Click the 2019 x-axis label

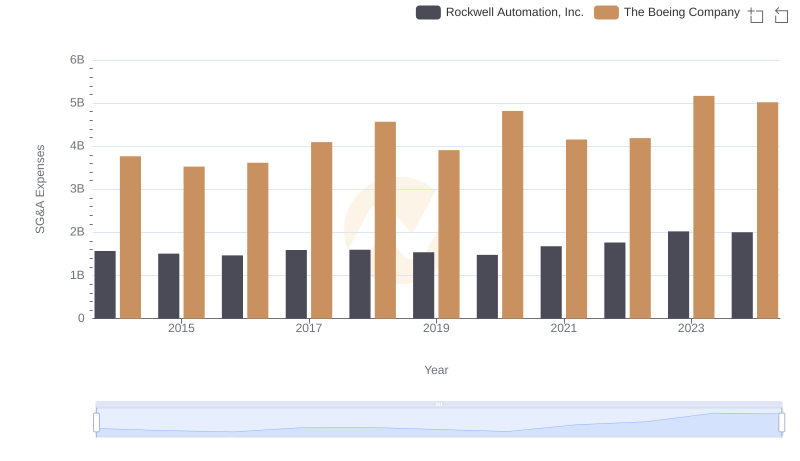436,328
